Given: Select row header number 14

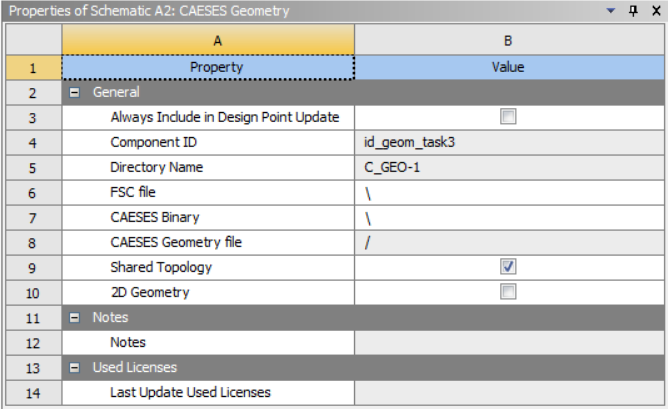Looking at the screenshot, I should [33, 393].
